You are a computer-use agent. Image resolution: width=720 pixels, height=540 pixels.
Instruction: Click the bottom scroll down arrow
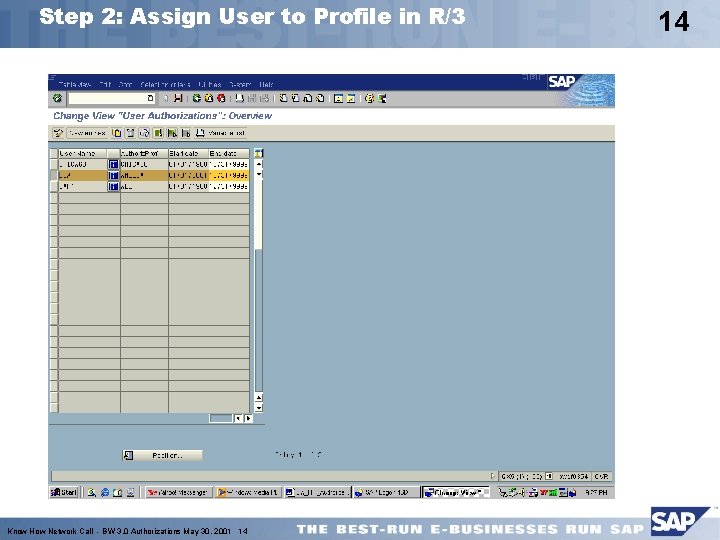point(259,408)
